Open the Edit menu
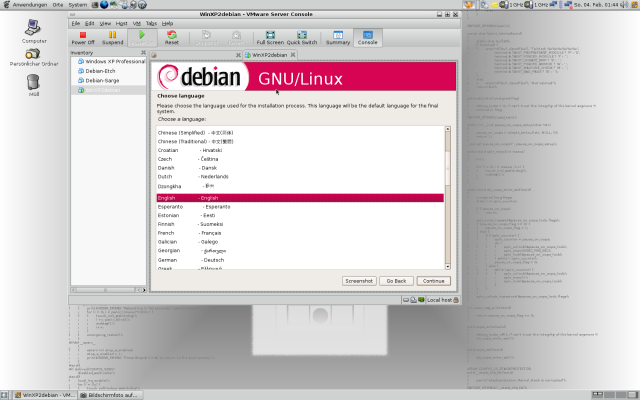 [x=89, y=24]
